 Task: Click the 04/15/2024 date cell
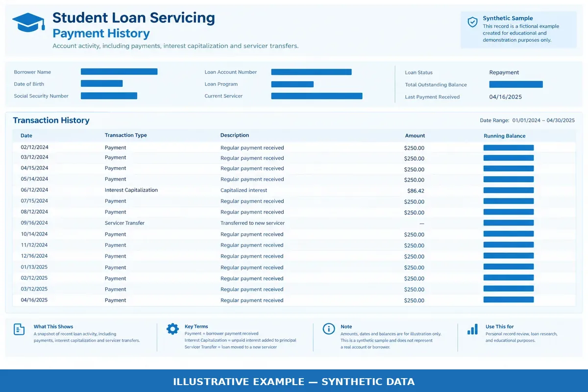[x=34, y=168]
